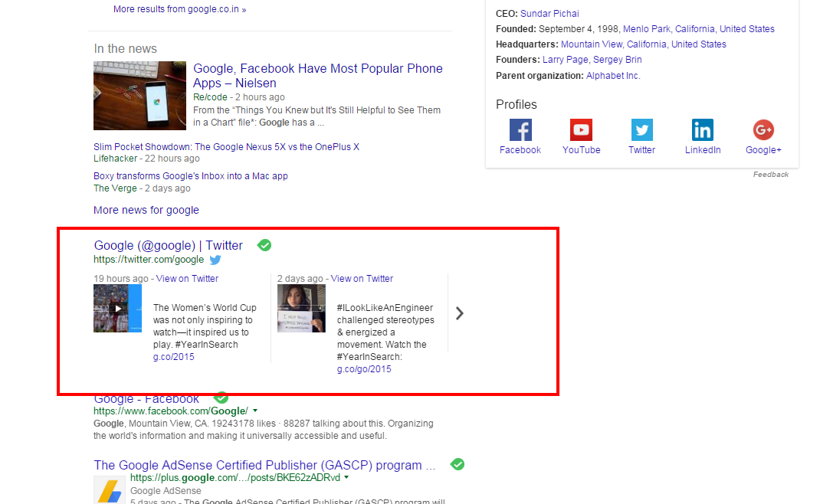Screen dimensions: 820x504
Task: Click the 'Twitter' label under Profiles
Action: pyautogui.click(x=641, y=150)
